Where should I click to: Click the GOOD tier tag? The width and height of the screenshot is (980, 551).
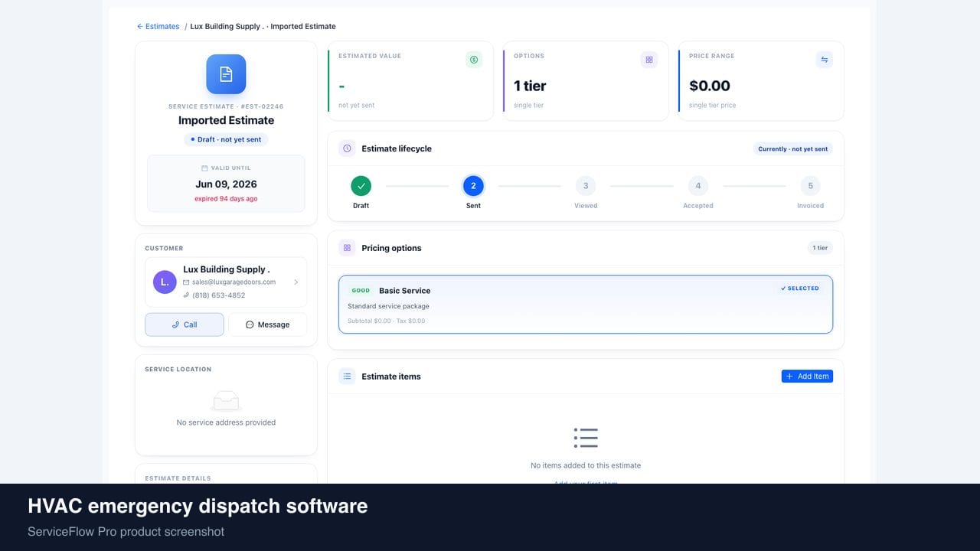click(361, 291)
